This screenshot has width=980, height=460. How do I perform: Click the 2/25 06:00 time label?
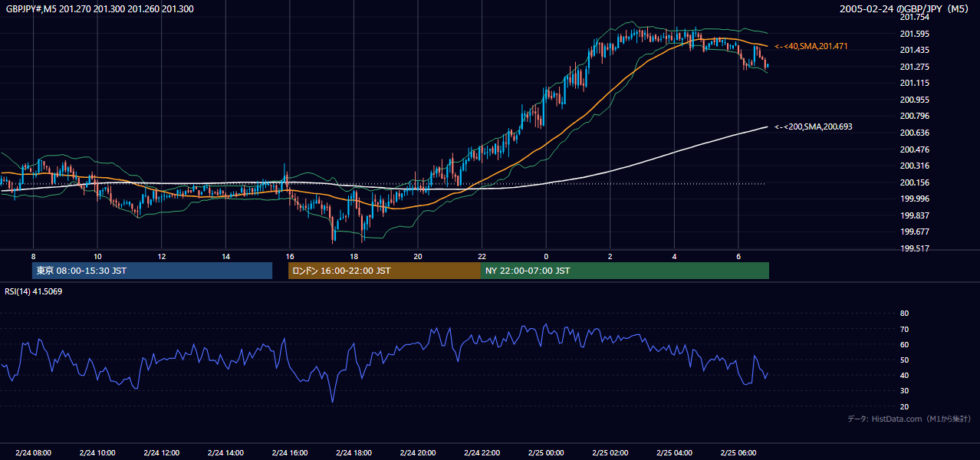point(738,452)
